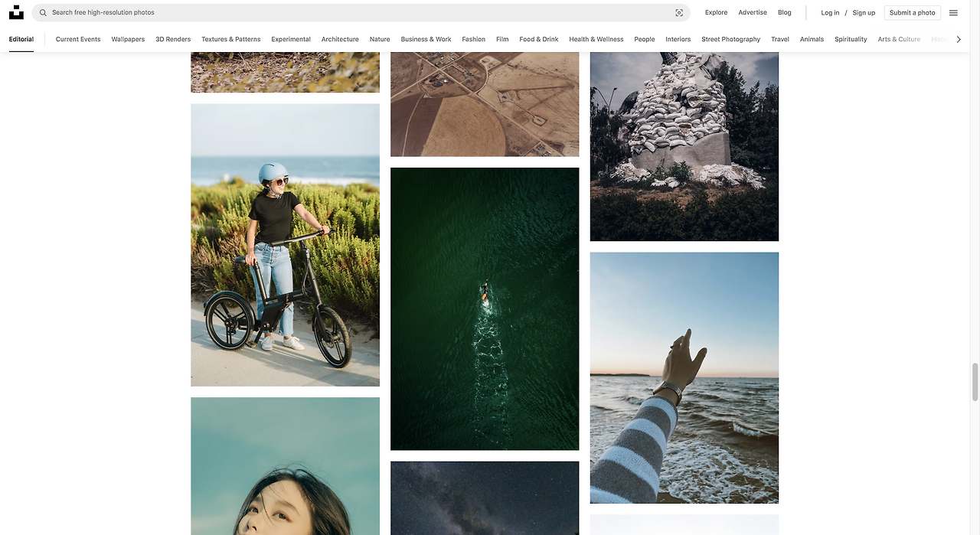Select Experimental category
Screen dimensions: 980x535
pyautogui.click(x=291, y=39)
